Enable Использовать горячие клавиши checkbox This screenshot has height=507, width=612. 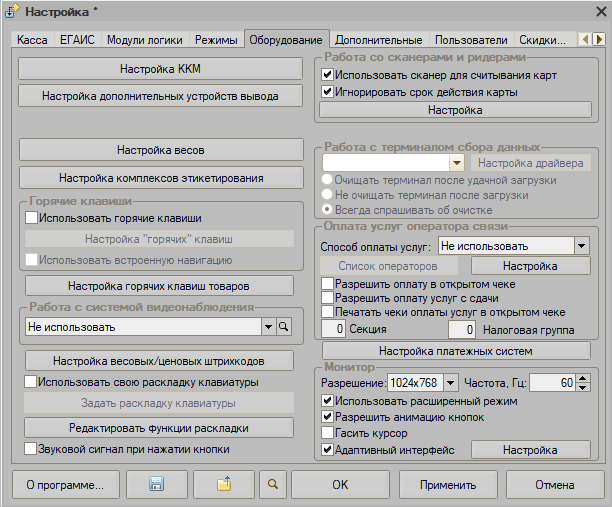coord(31,217)
